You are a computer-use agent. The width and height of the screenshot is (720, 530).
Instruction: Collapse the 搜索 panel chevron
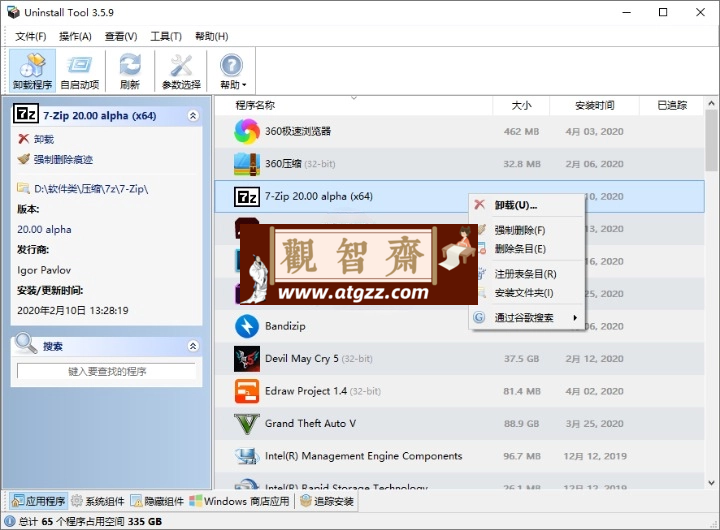point(193,346)
